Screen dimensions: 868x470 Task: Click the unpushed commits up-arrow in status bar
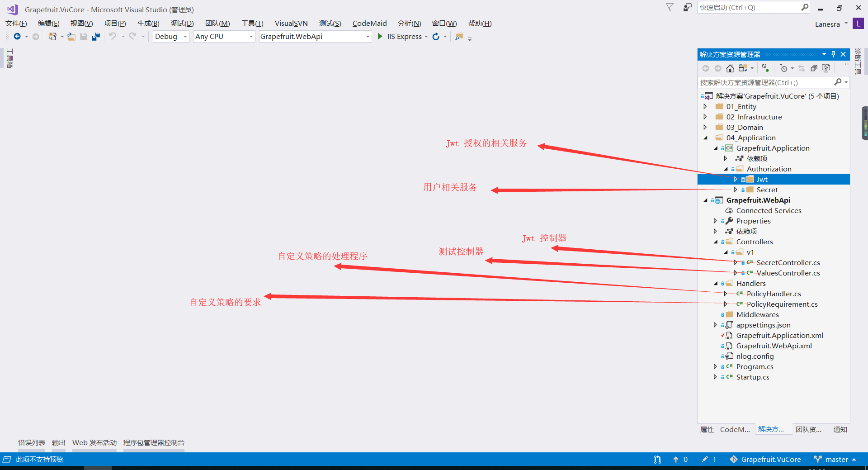click(676, 459)
